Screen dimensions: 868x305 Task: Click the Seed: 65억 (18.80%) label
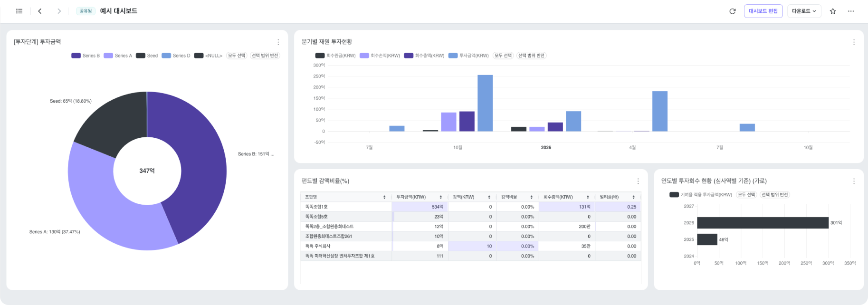[x=71, y=101]
